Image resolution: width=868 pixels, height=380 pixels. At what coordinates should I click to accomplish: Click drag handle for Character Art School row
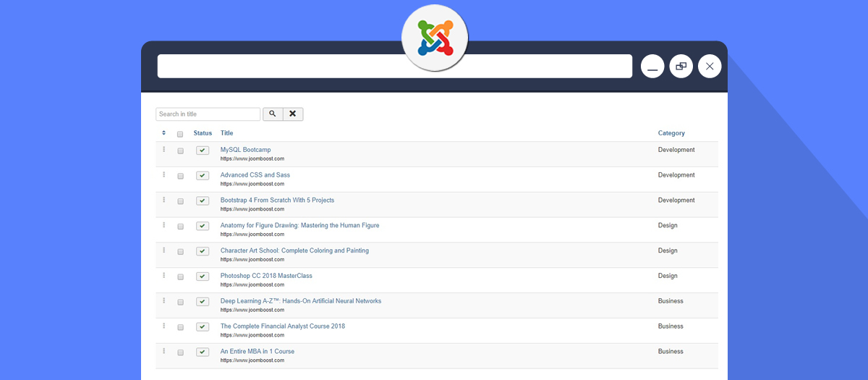164,250
